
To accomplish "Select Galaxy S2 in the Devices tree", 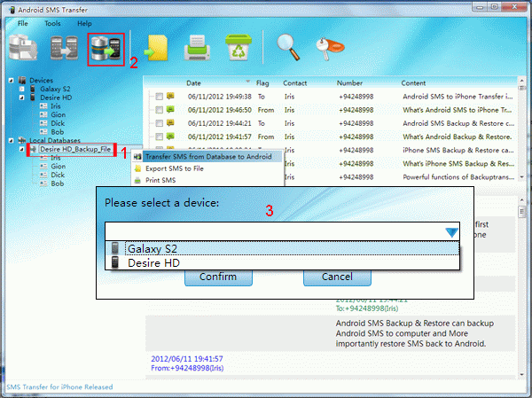I will coord(55,89).
